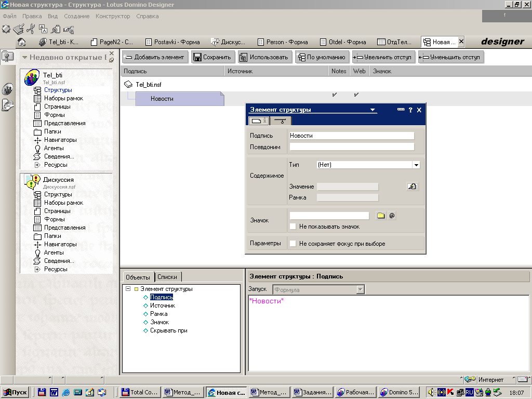Click the Tel_bti database icon in sidebar

32,78
